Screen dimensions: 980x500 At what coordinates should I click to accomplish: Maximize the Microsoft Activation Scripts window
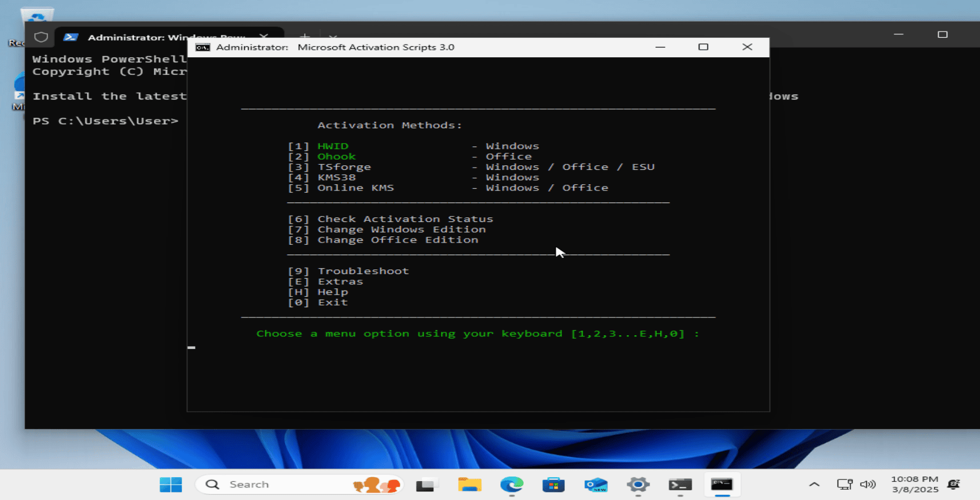pyautogui.click(x=703, y=47)
